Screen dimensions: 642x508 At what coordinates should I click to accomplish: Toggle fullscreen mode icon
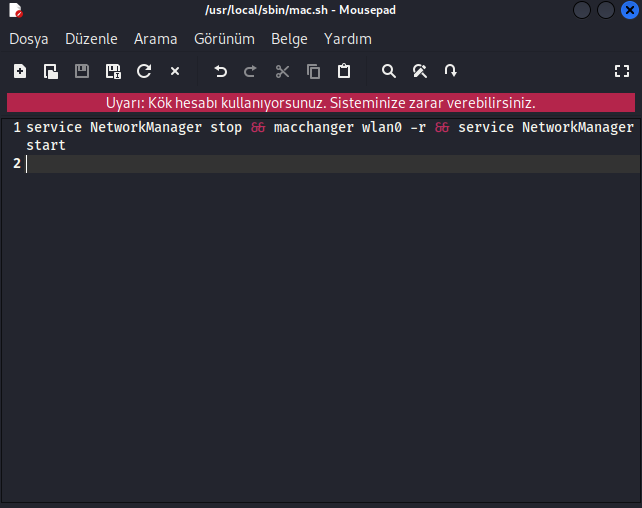click(x=622, y=71)
